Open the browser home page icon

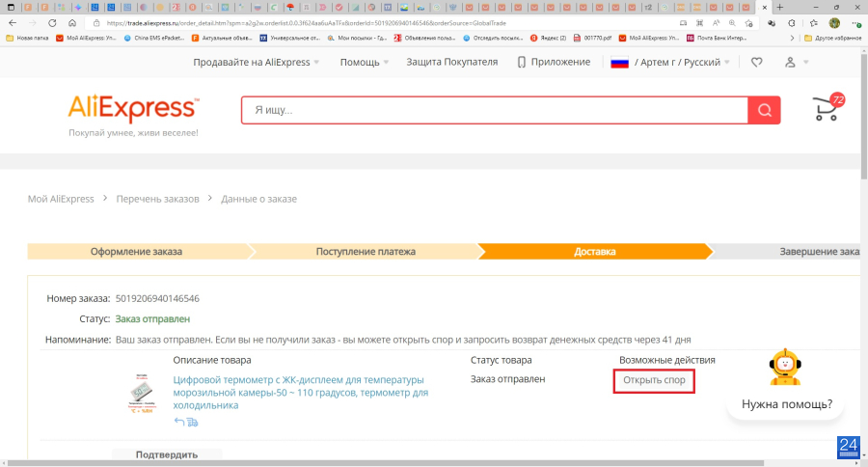pyautogui.click(x=72, y=23)
